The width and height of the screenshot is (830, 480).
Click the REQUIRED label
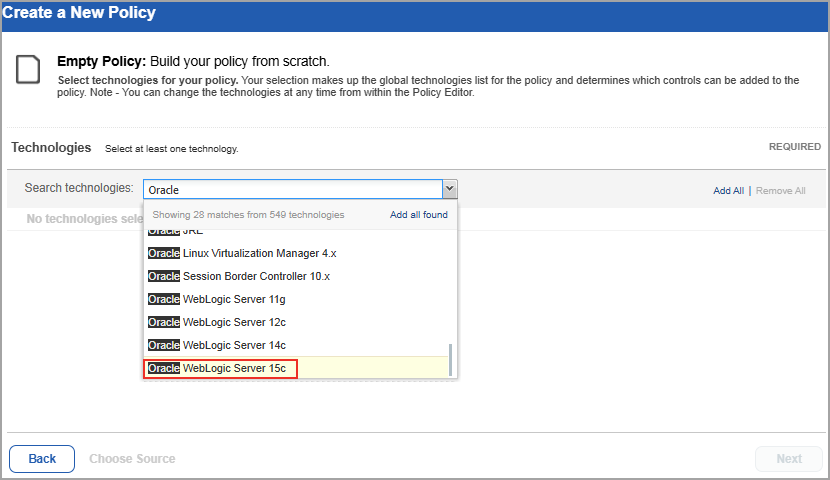tap(795, 147)
